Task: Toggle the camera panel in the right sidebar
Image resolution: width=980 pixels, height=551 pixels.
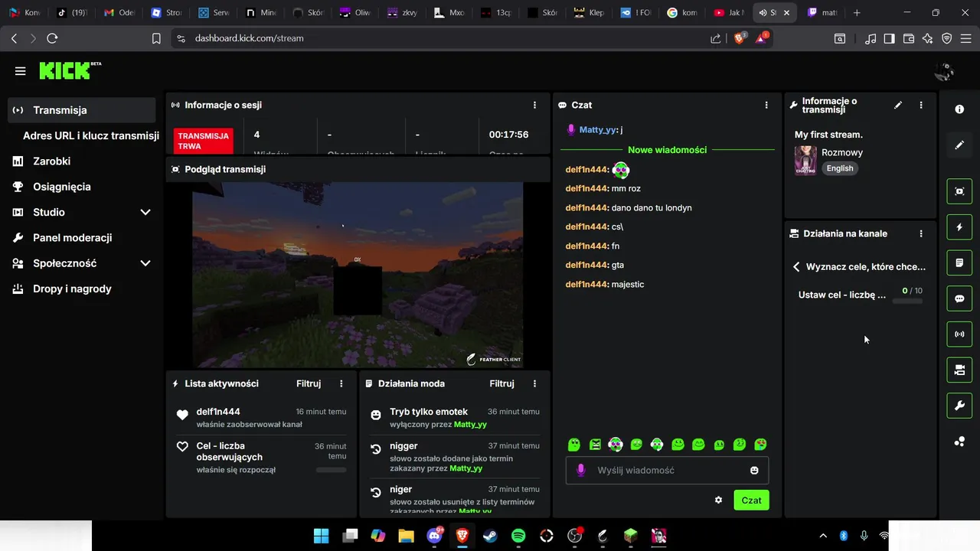Action: point(959,370)
